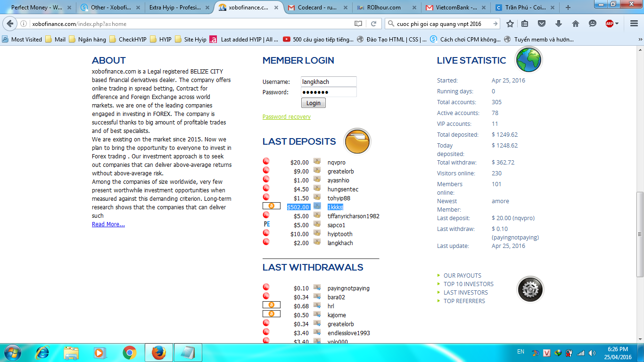Reload the current page
Image resolution: width=644 pixels, height=362 pixels.
373,24
